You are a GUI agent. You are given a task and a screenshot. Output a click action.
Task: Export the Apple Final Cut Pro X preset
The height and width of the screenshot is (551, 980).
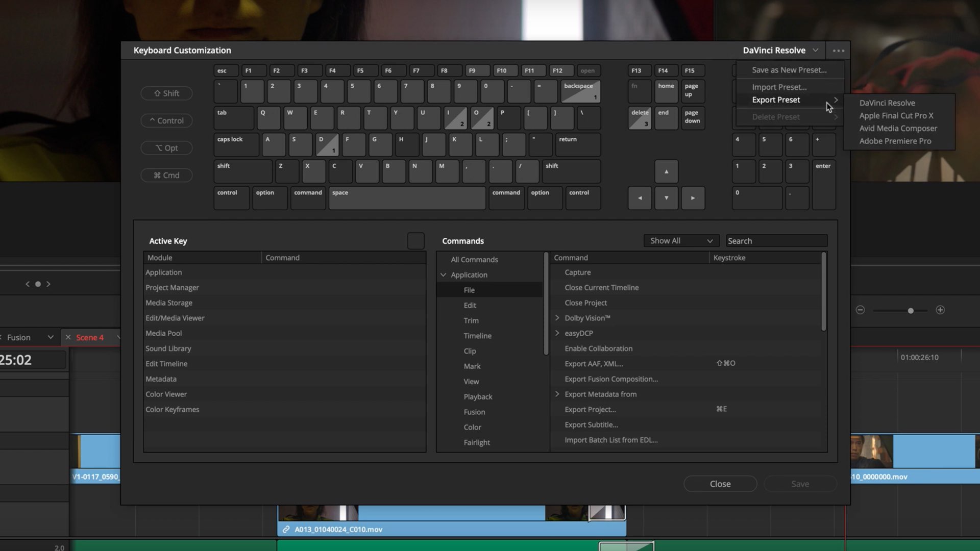click(x=896, y=116)
